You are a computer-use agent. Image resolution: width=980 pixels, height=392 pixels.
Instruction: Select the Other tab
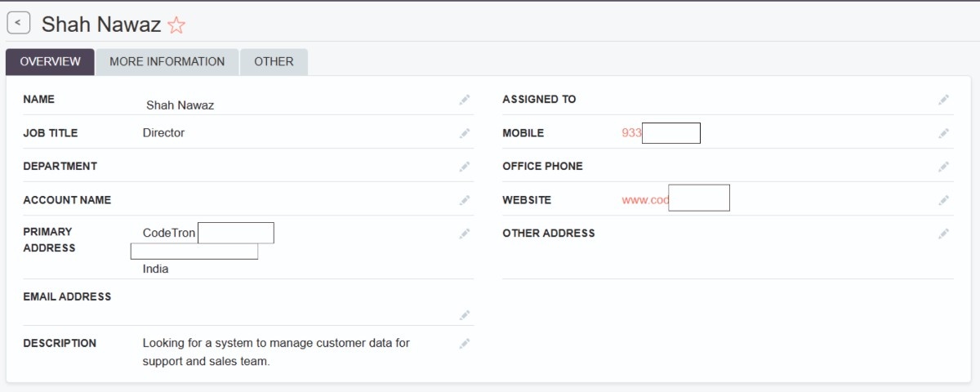(x=274, y=62)
